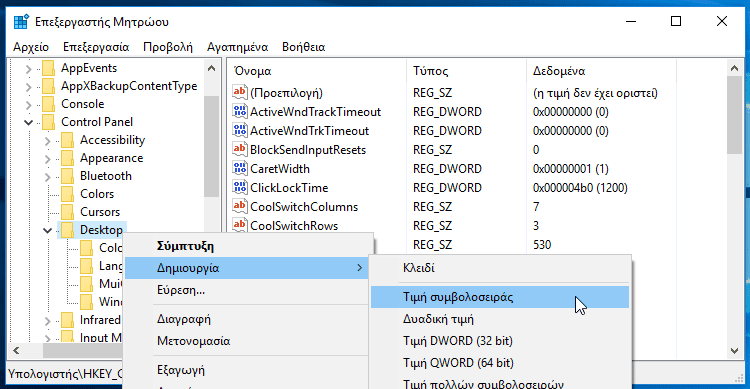Select the DWORD icon beside ActiveWndTrackTimeout
Image resolution: width=750 pixels, height=389 pixels.
240,111
